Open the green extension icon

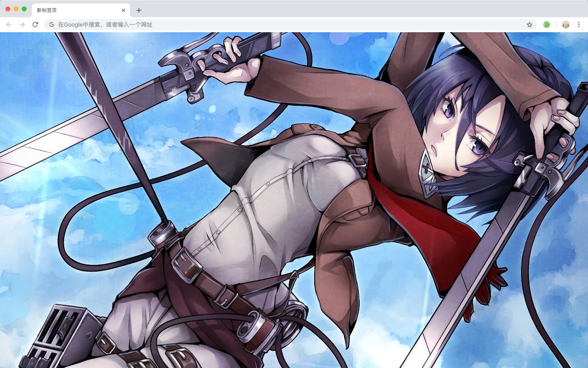547,24
